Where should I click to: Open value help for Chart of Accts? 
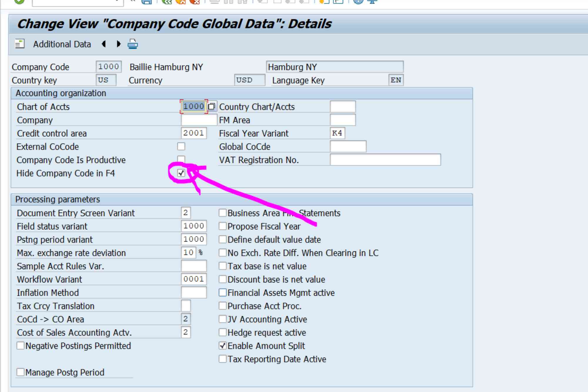coord(212,106)
